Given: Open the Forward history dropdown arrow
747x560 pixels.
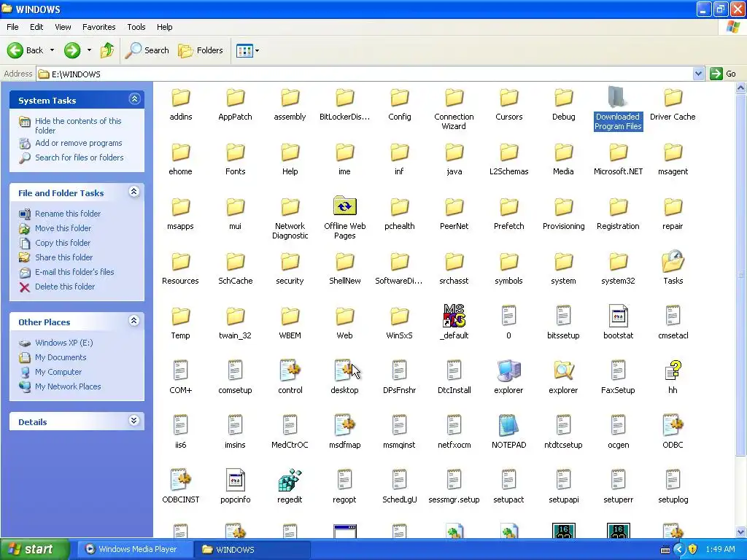Looking at the screenshot, I should [89, 50].
